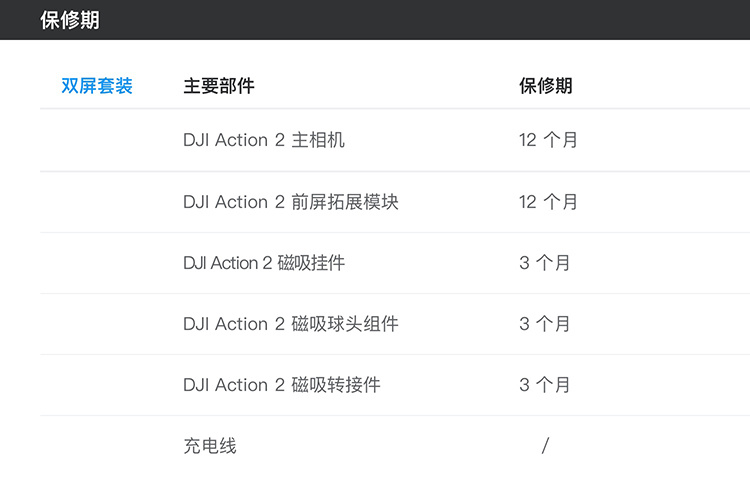Click the 磁吸转接件 label
This screenshot has width=750, height=496.
(x=336, y=385)
